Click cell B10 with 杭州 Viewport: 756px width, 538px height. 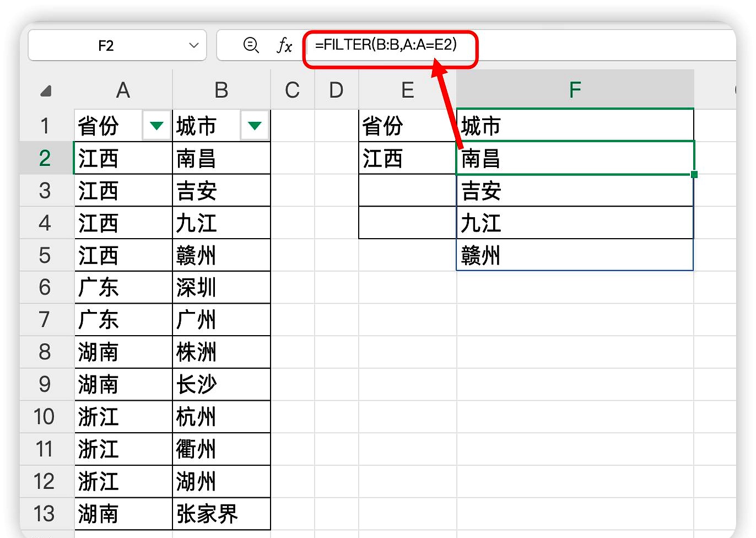tap(222, 417)
